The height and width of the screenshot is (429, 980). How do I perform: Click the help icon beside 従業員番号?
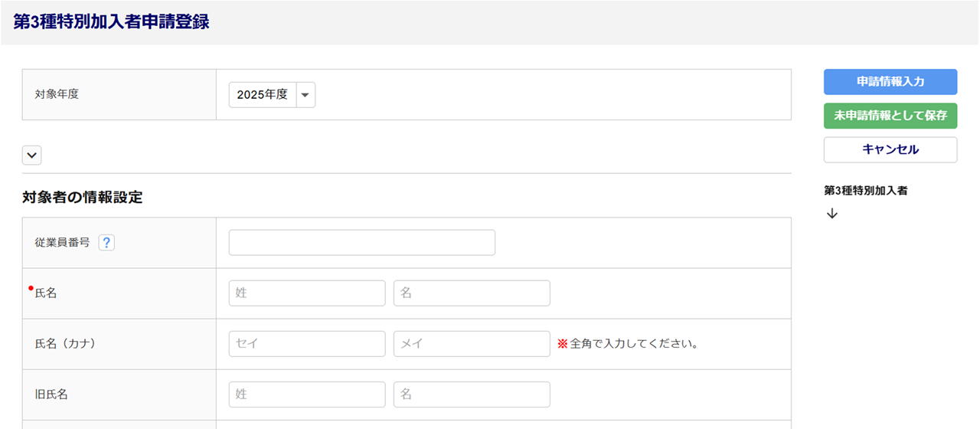(x=106, y=243)
